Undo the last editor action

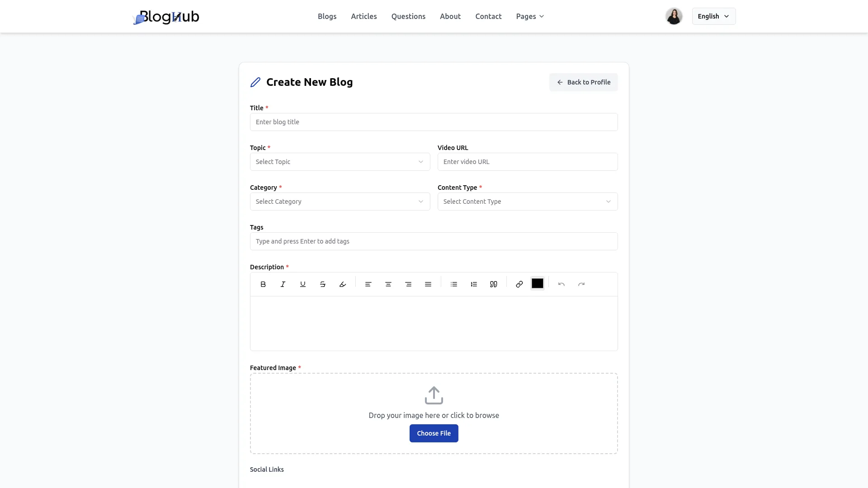click(561, 284)
